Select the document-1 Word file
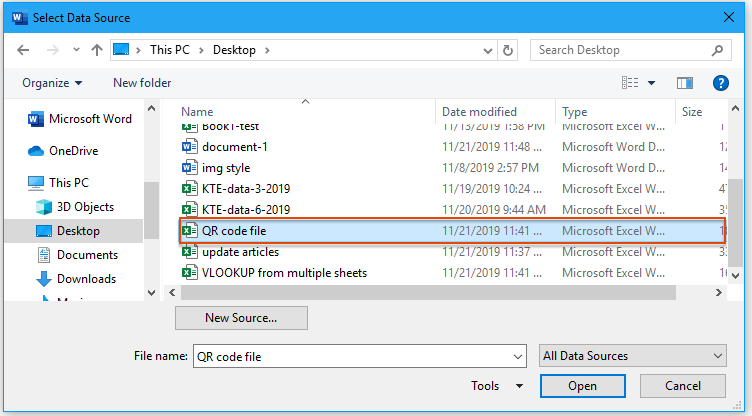752x416 pixels. point(235,147)
